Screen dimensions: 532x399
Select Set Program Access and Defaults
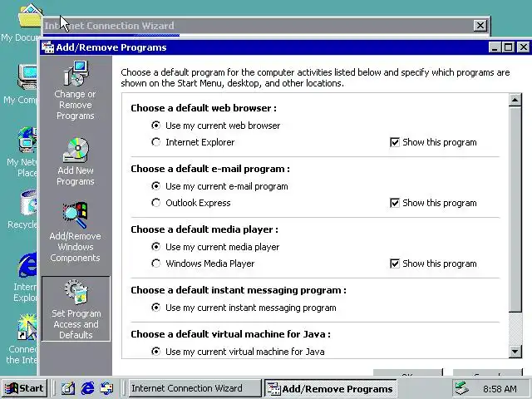click(76, 308)
